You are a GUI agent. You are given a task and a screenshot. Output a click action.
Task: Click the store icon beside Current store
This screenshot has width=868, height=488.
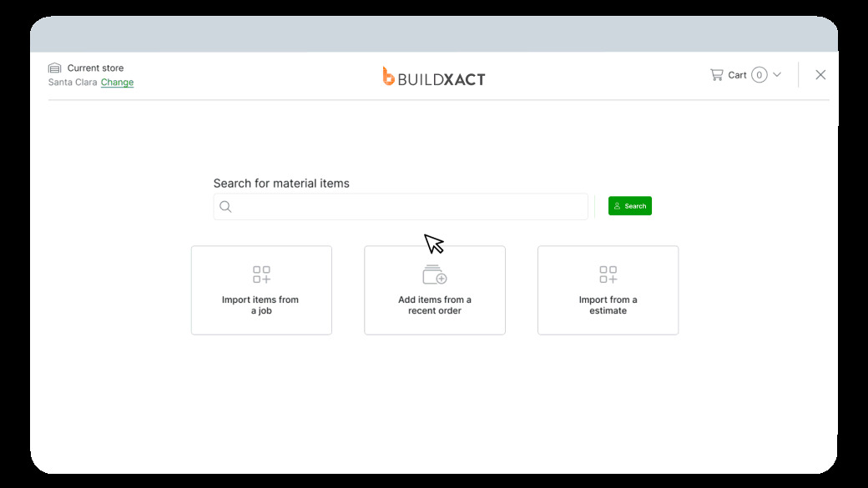(x=54, y=68)
